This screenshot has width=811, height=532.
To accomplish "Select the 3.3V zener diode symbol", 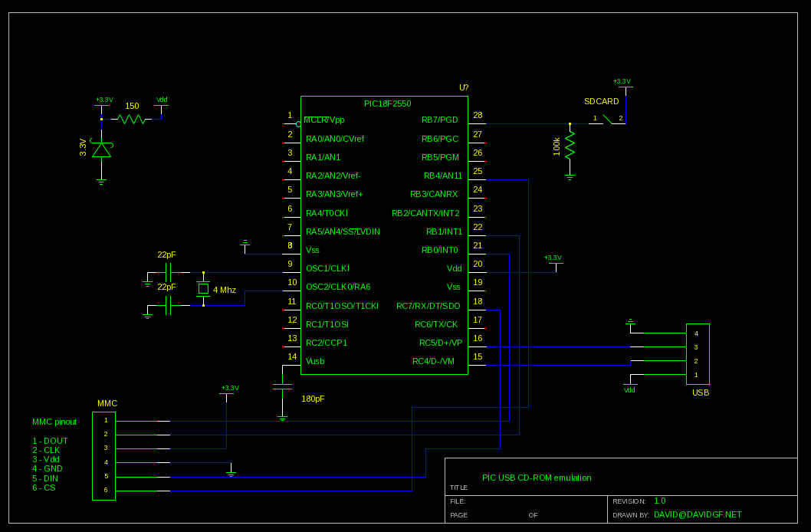I will pos(101,149).
